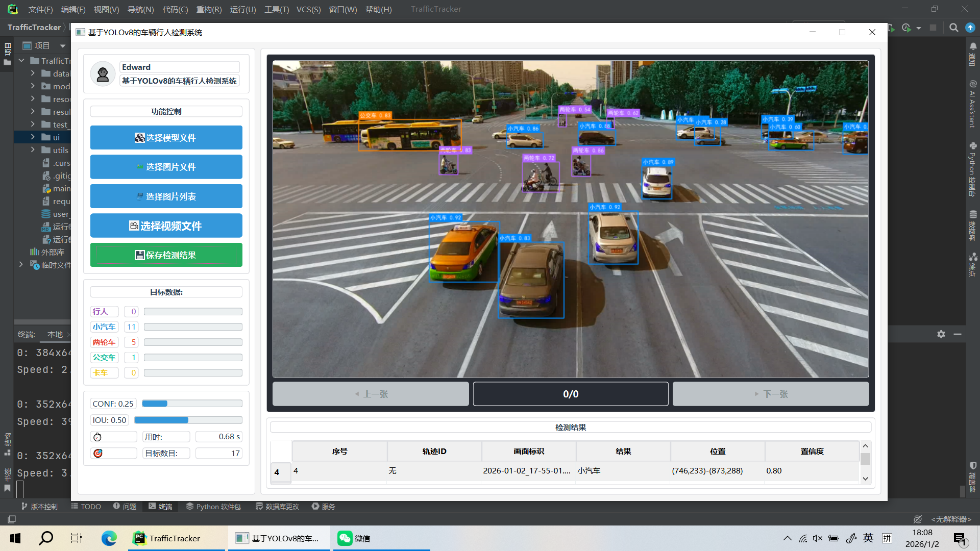The width and height of the screenshot is (980, 551).
Task: Click the red target icon near 目标数目
Action: point(97,453)
